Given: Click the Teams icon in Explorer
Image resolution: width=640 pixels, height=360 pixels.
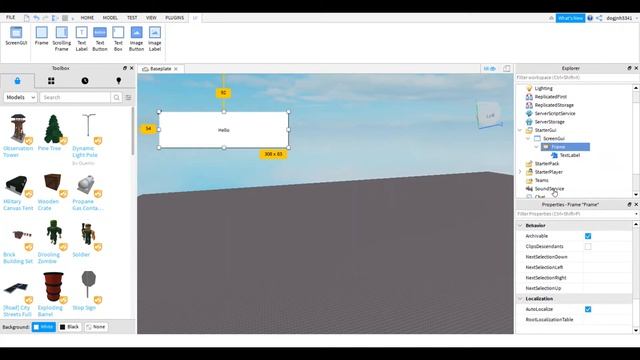Looking at the screenshot, I should (x=529, y=180).
